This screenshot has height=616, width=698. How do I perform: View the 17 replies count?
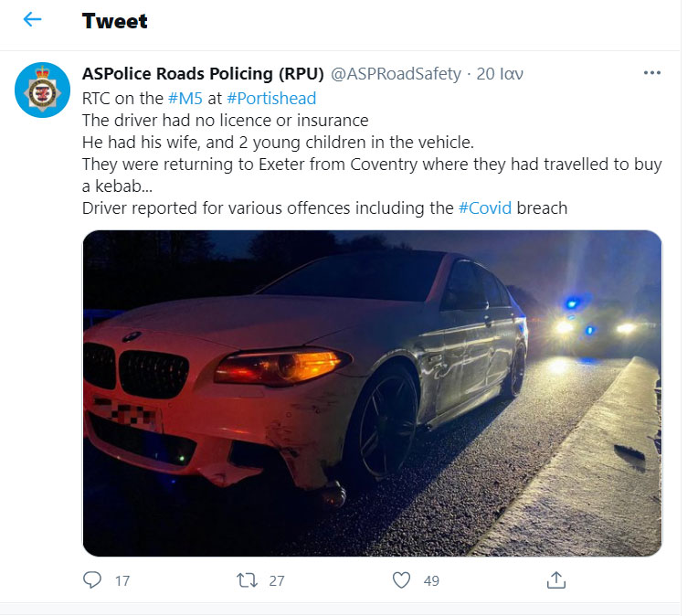[122, 580]
